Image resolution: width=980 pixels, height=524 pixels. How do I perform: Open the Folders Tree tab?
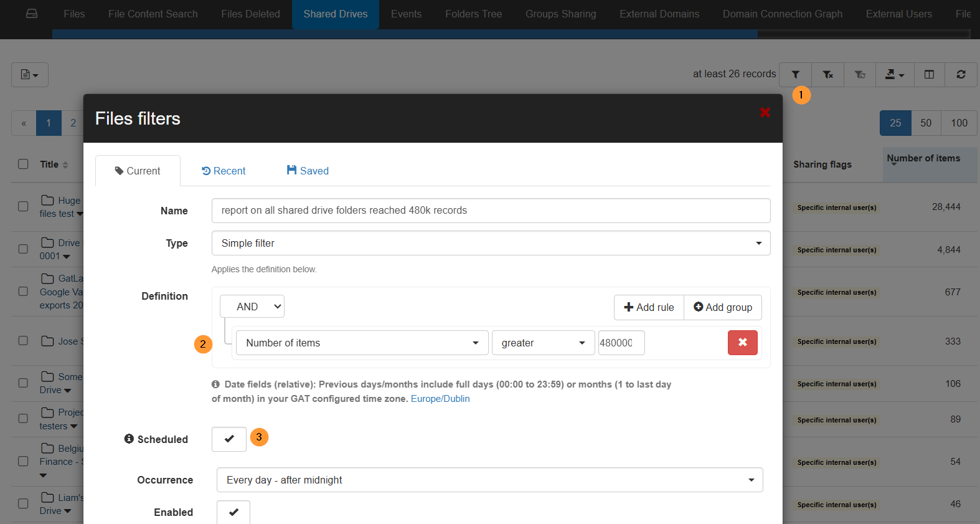coord(474,14)
